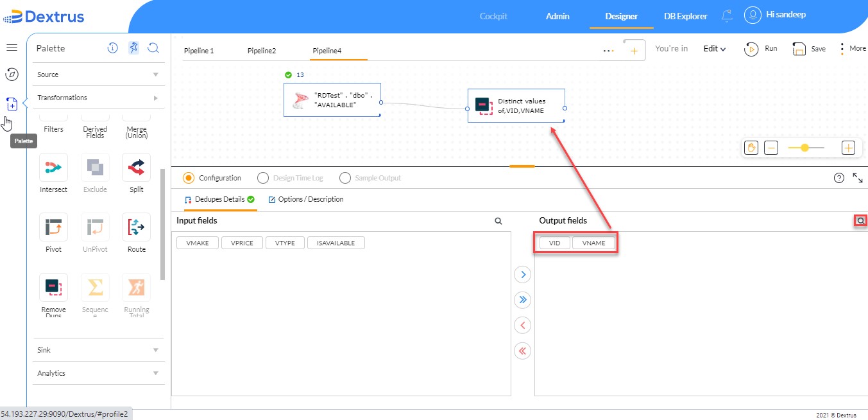Select the Sequence transformation icon

[95, 288]
